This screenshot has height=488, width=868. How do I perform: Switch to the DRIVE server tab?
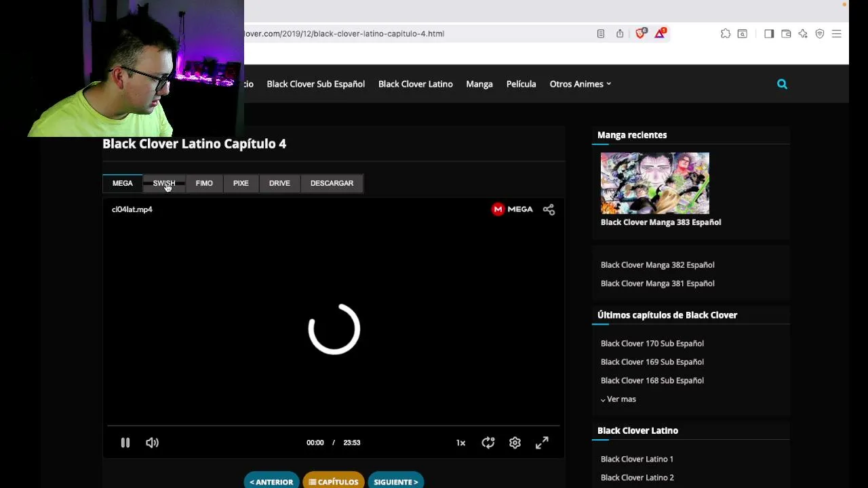(x=279, y=183)
